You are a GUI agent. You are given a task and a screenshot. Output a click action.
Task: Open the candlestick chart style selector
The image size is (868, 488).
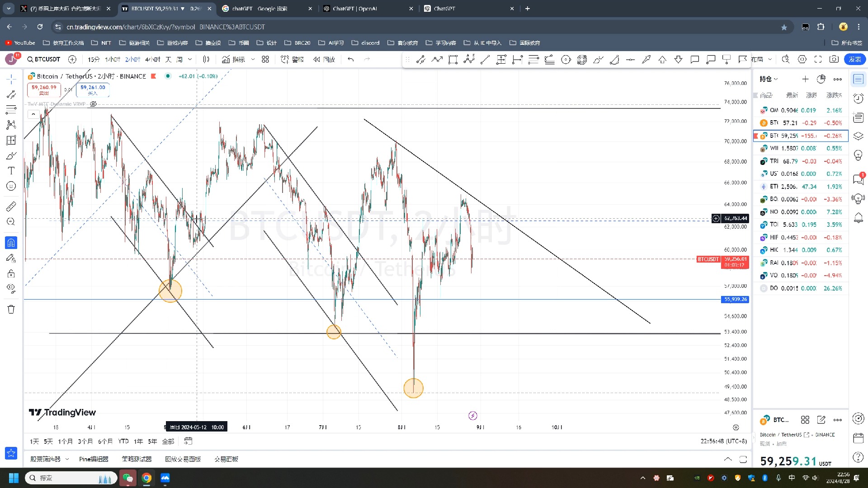pos(206,59)
